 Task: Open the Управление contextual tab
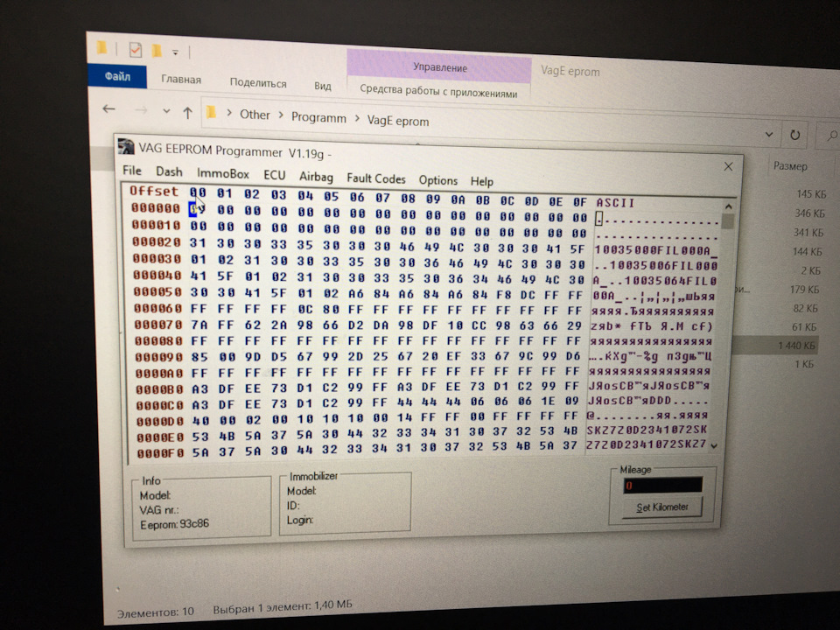439,67
